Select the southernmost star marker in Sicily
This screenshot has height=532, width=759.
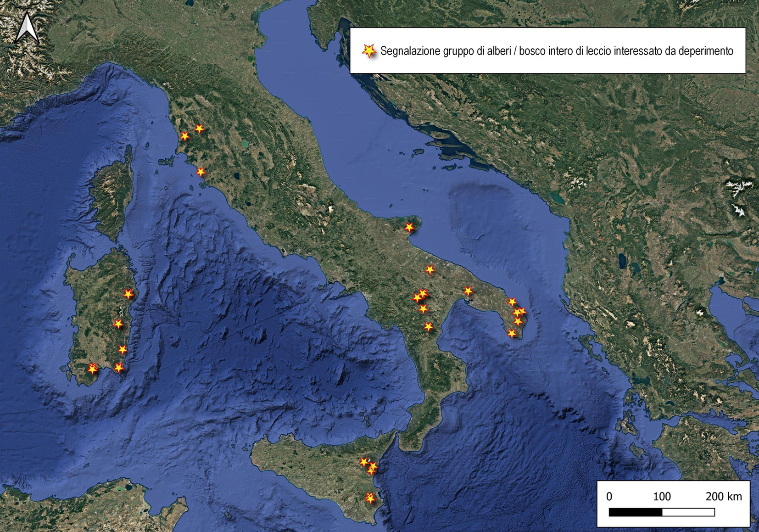click(370, 498)
